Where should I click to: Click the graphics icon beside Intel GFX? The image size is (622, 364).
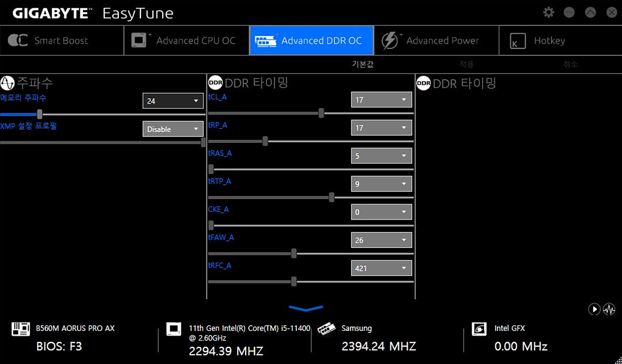point(479,329)
